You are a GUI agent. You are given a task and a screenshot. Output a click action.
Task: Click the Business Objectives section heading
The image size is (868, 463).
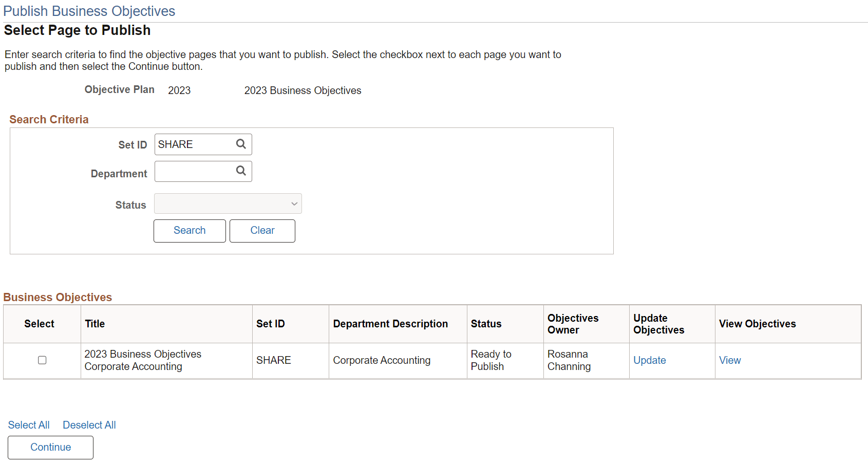(58, 297)
